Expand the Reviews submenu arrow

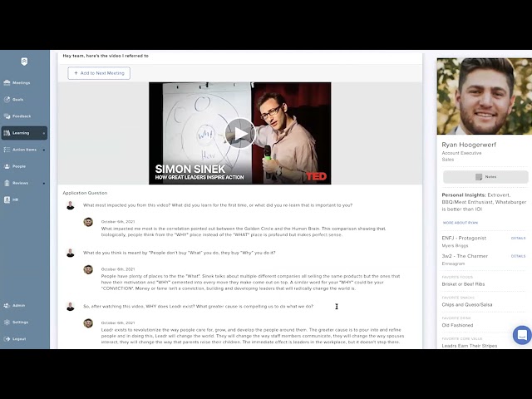44,184
